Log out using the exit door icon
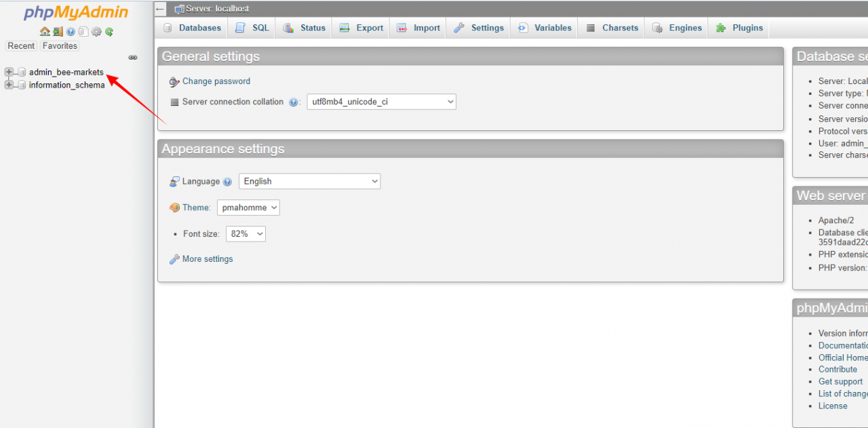The height and width of the screenshot is (428, 868). (x=58, y=31)
